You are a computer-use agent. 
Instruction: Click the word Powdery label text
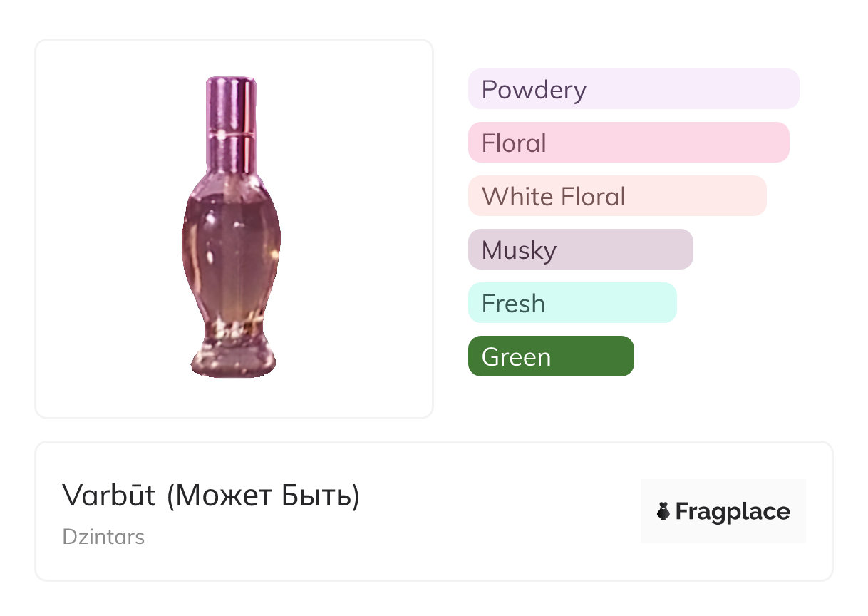(534, 90)
